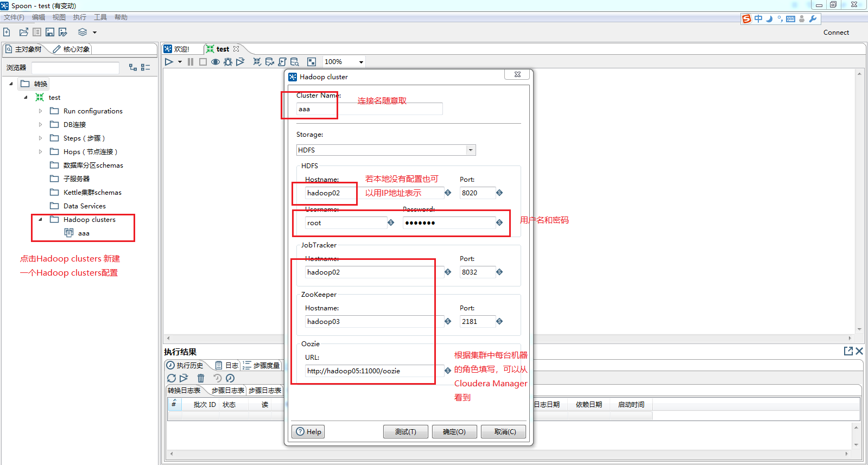Screen dimensions: 868x465
Task: Select the 子服务器 tree item
Action: point(77,179)
